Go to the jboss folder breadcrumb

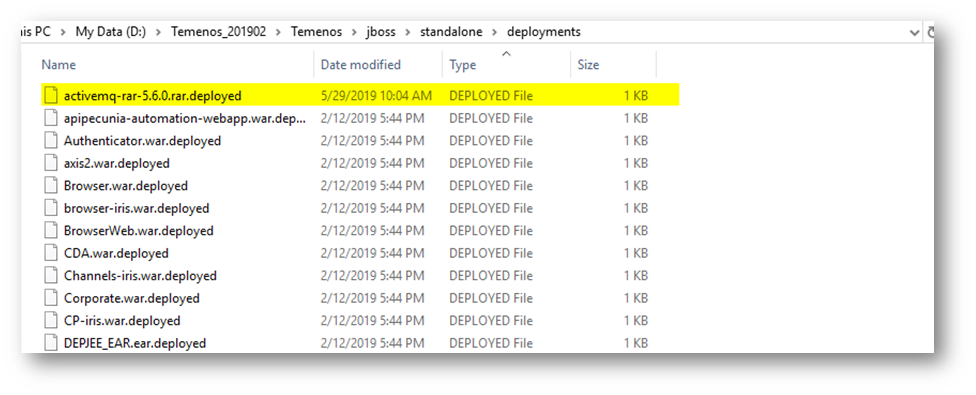coord(381,32)
